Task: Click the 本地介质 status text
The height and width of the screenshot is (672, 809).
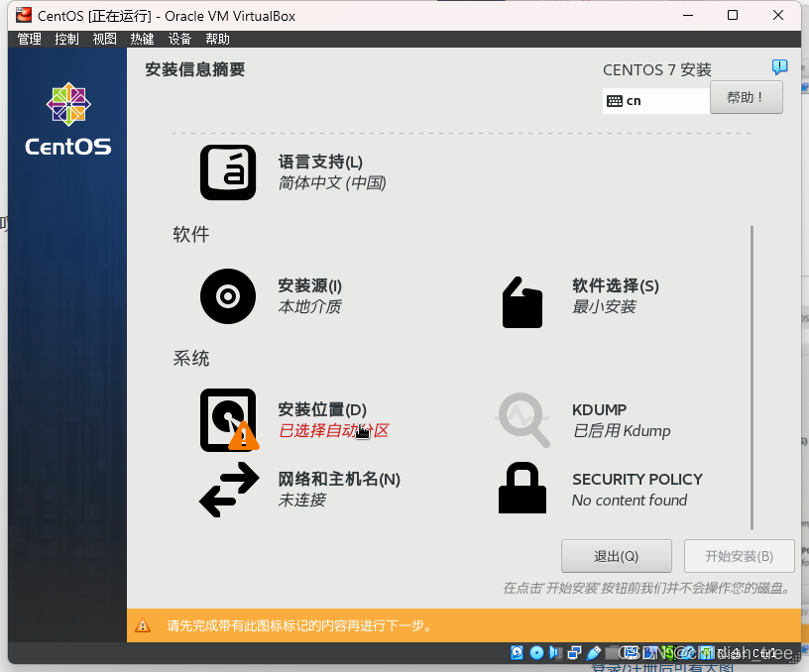Action: 309,307
